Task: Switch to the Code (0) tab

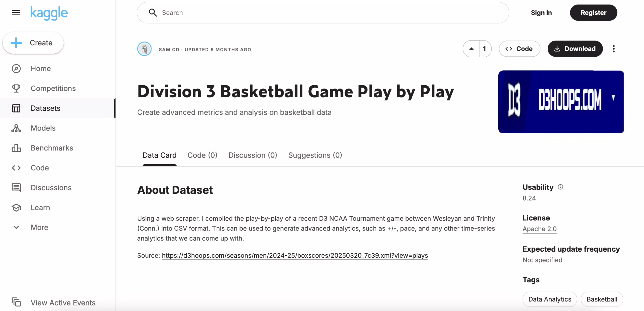Action: (x=202, y=155)
